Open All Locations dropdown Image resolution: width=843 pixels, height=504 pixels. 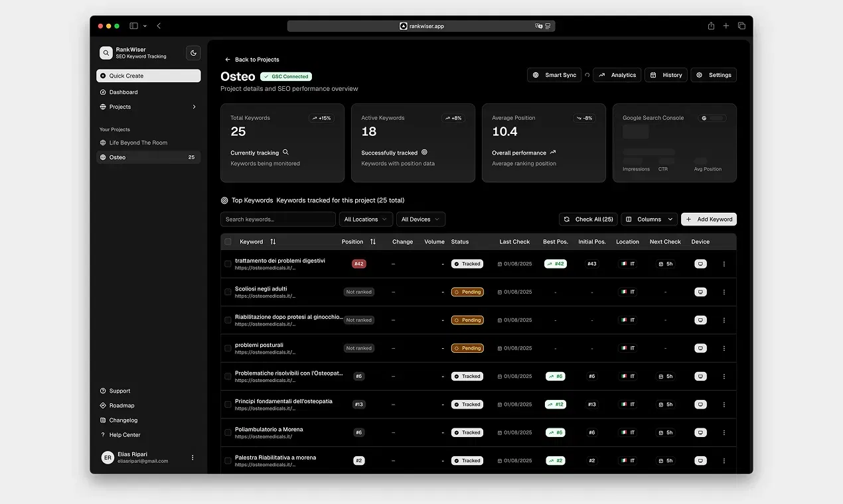pyautogui.click(x=365, y=220)
